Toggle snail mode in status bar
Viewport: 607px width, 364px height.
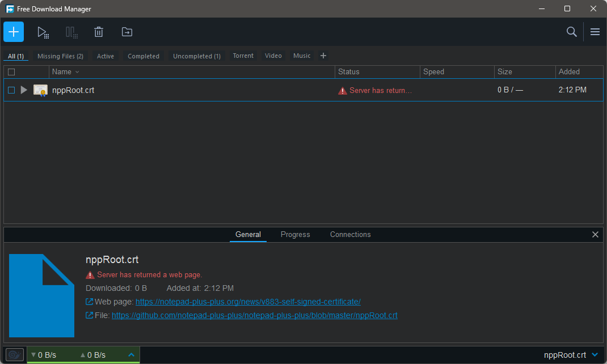click(x=15, y=355)
